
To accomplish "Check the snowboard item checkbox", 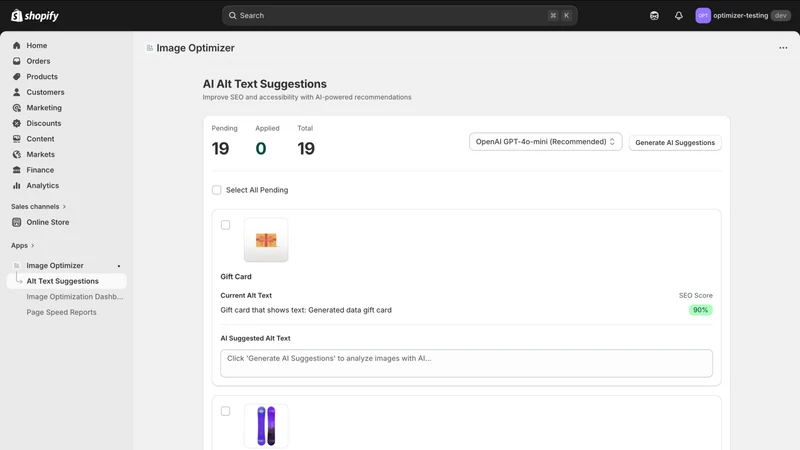I will click(x=226, y=411).
